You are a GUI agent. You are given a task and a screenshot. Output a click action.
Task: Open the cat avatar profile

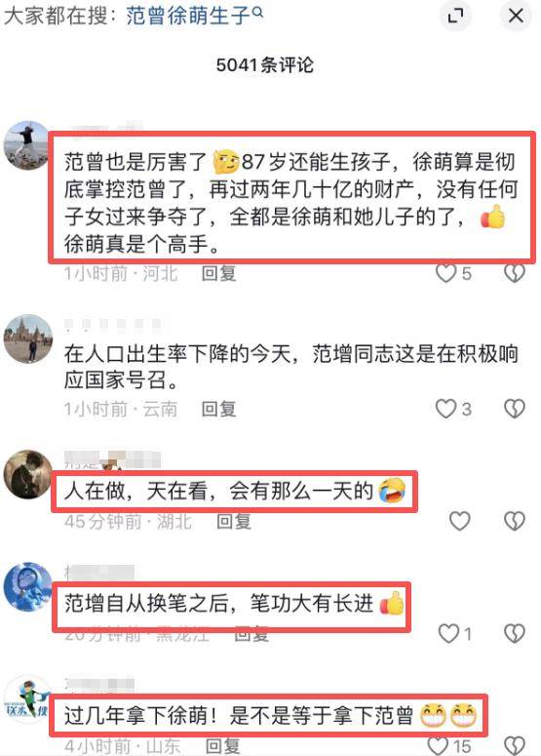(x=28, y=474)
